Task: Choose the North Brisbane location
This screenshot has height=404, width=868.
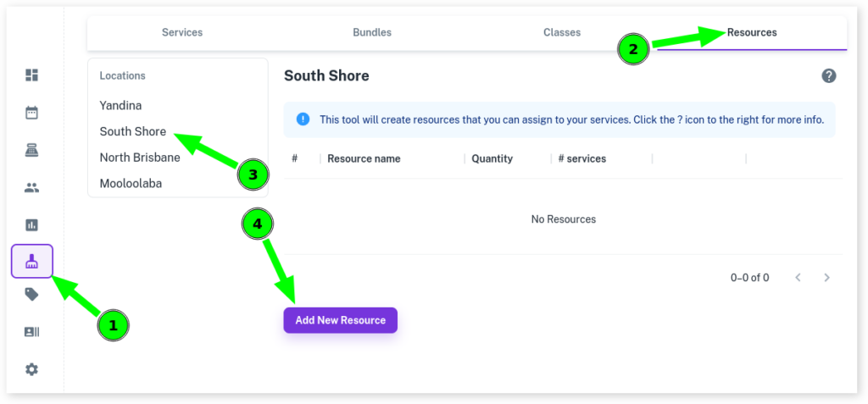Action: tap(140, 158)
